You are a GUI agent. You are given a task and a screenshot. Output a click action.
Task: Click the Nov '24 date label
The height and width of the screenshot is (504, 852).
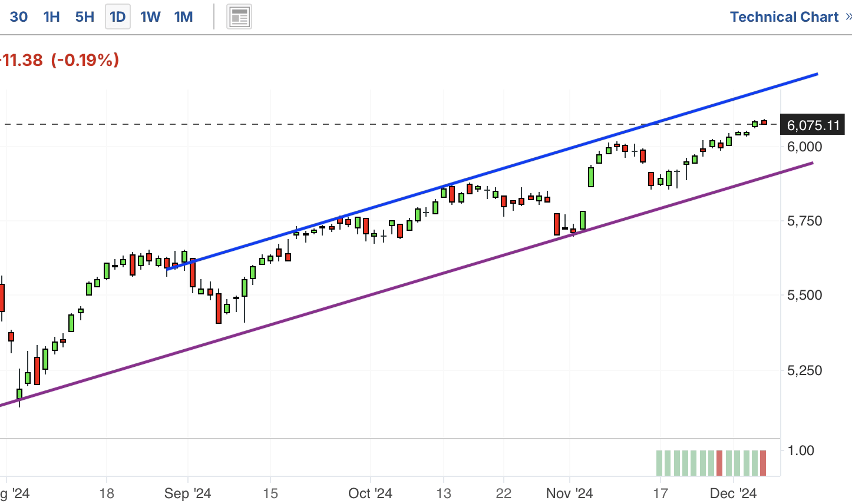pos(569,493)
